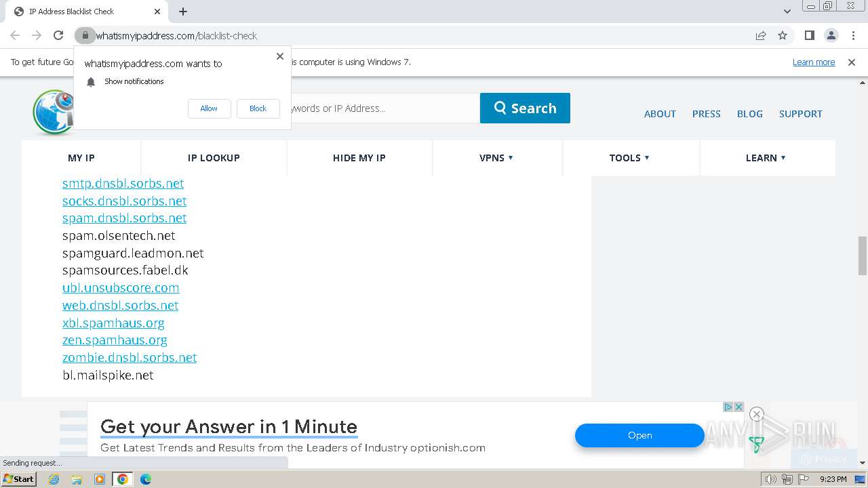Open the ABOUT link
This screenshot has width=868, height=488.
point(660,114)
